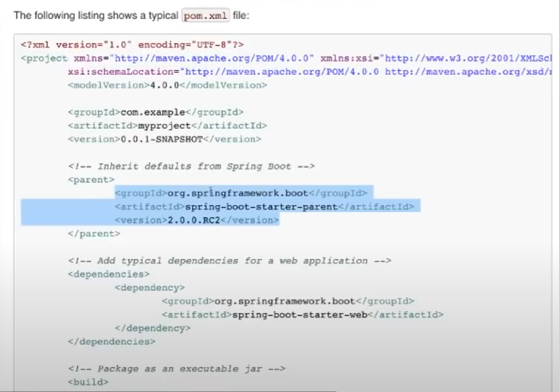Click the opening parent tag
The width and height of the screenshot is (559, 392).
pyautogui.click(x=91, y=180)
